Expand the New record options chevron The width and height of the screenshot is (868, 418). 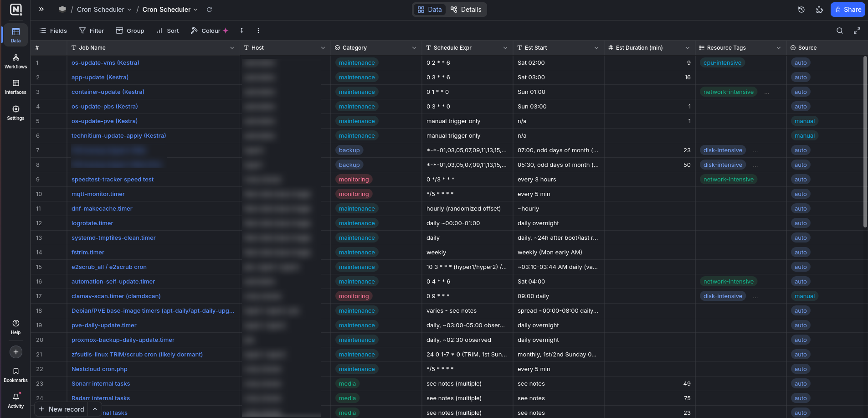tap(95, 409)
